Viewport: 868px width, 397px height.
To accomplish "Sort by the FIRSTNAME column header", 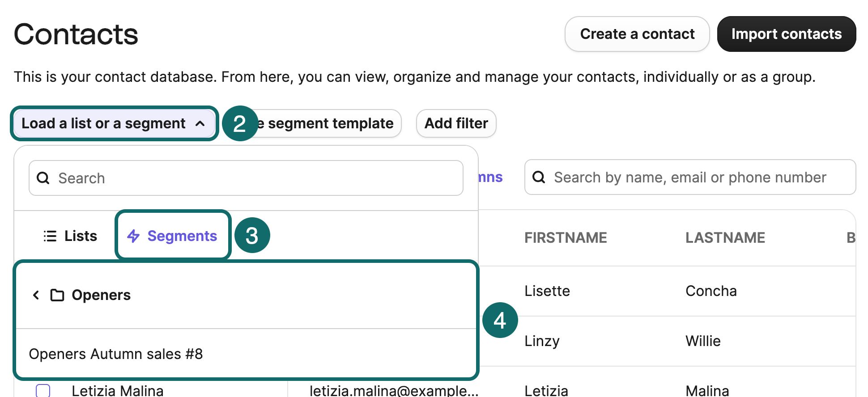I will point(566,237).
